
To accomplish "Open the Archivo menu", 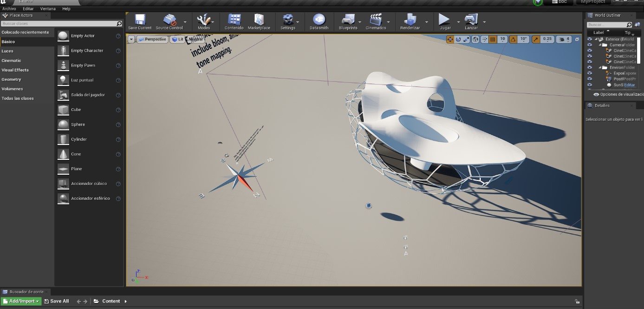I will 9,9.
